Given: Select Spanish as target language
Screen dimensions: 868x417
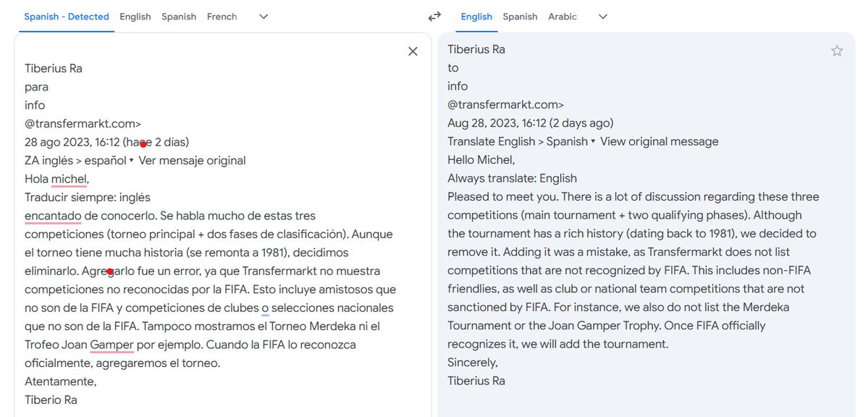Looking at the screenshot, I should click(x=520, y=17).
